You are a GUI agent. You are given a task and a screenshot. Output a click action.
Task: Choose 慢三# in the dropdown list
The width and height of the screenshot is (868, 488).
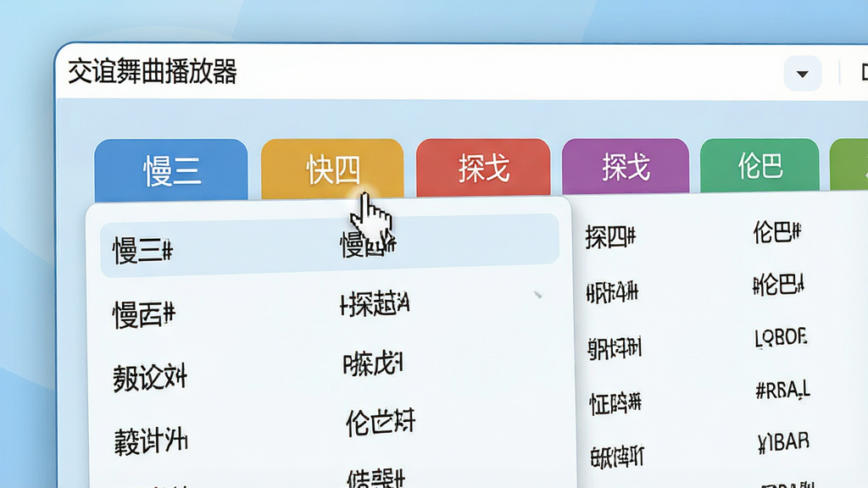tap(142, 250)
